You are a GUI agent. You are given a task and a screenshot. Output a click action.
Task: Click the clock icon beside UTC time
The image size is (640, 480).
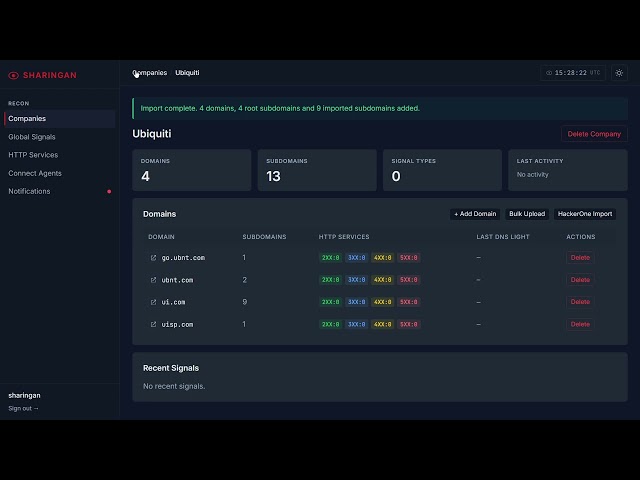549,73
